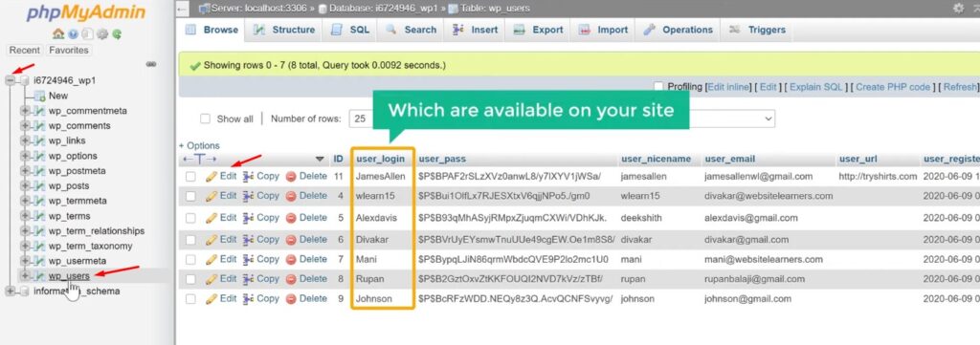Open the column options dropdown arrow beside ID
This screenshot has height=345, width=980.
click(x=320, y=159)
